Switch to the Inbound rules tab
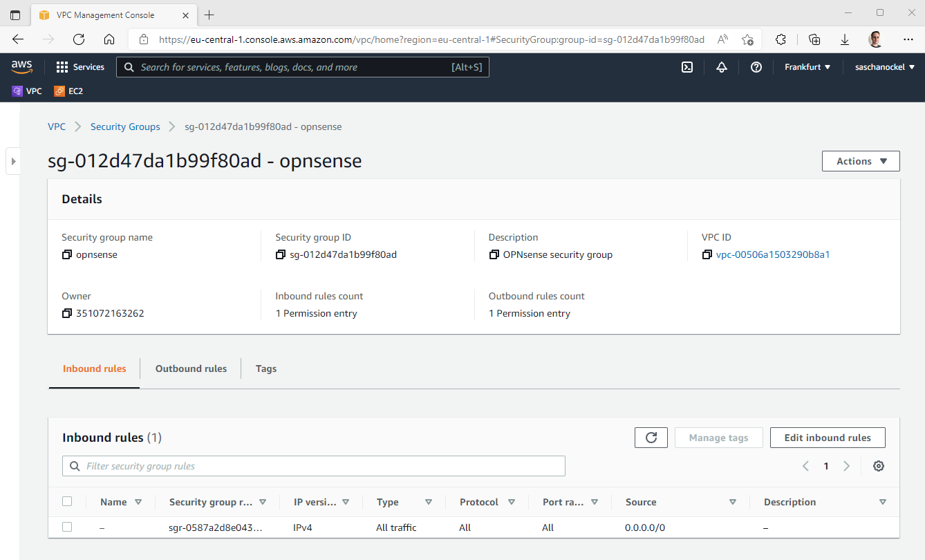 click(x=95, y=368)
